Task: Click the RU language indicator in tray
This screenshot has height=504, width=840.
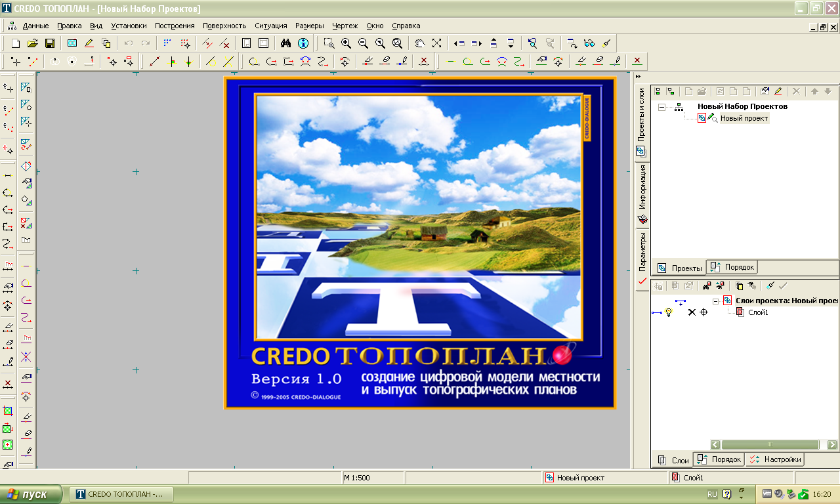Action: coord(711,494)
